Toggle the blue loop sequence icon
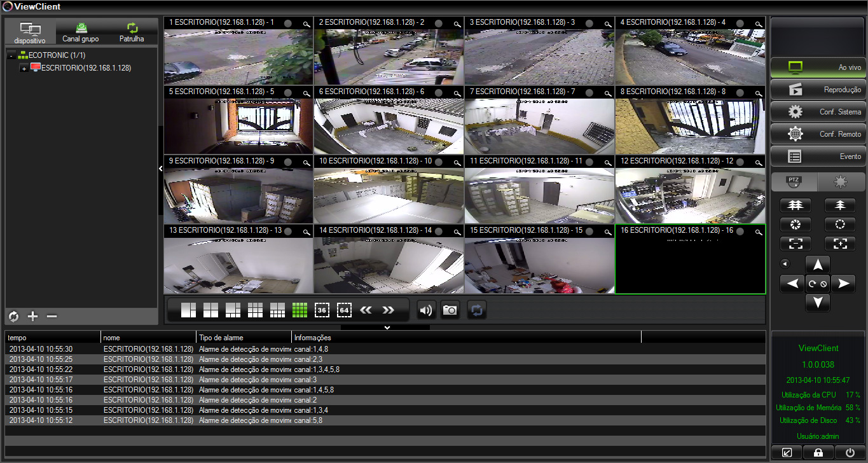 click(x=477, y=310)
